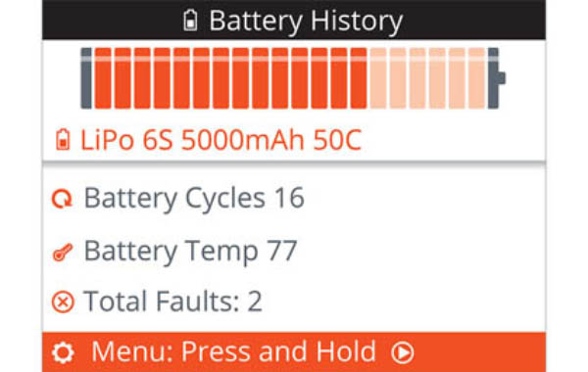Click the last dark orange battery bar

(359, 78)
